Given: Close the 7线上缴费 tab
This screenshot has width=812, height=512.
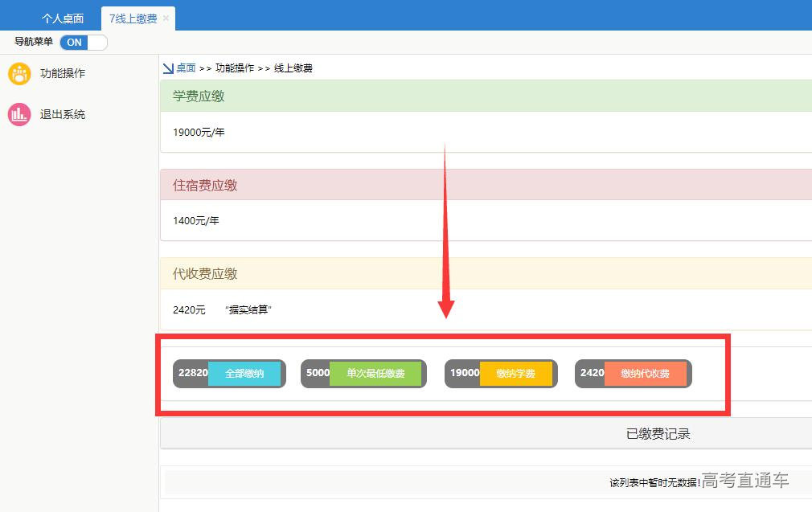Looking at the screenshot, I should click(166, 18).
